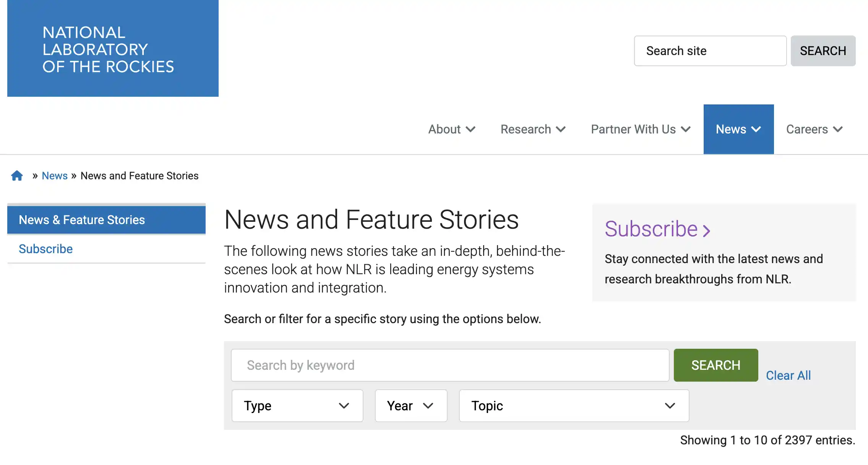Screen dimensions: 868x465
Task: Click the Subscribe link in left sidebar
Action: [46, 249]
